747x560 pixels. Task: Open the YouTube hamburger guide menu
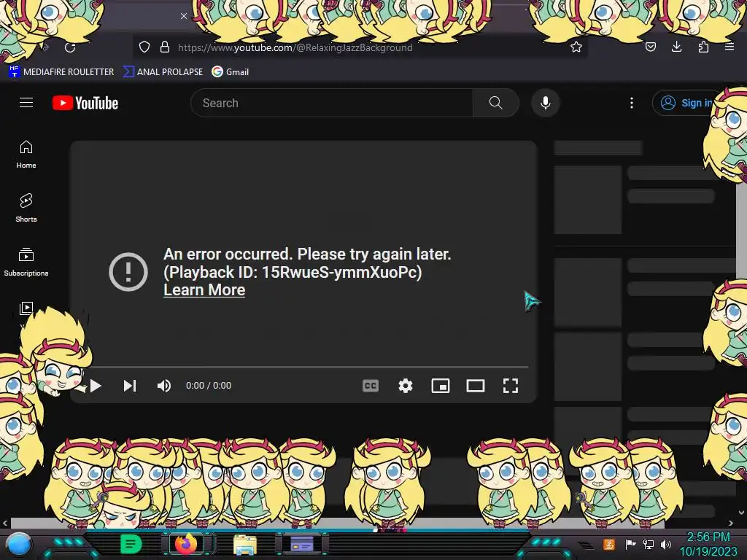26,102
